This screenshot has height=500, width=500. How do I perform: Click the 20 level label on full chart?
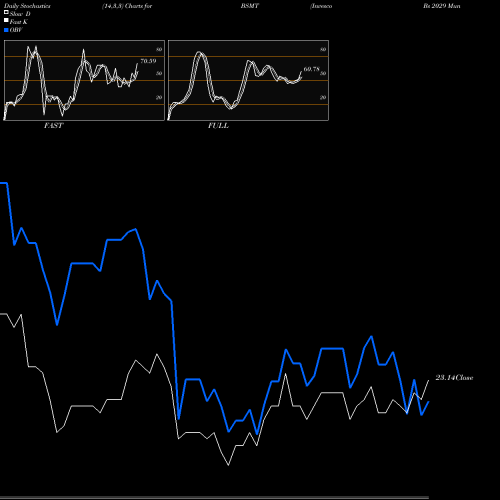[x=323, y=97]
